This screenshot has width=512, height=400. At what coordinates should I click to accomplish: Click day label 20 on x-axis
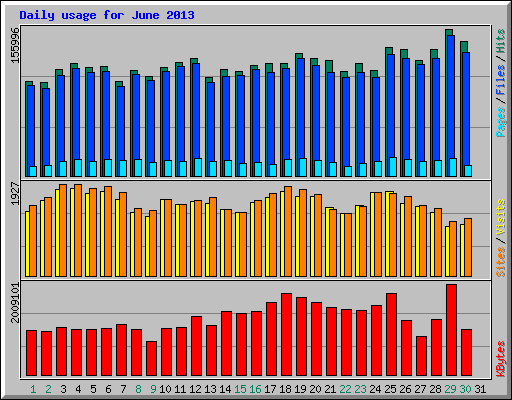315,389
